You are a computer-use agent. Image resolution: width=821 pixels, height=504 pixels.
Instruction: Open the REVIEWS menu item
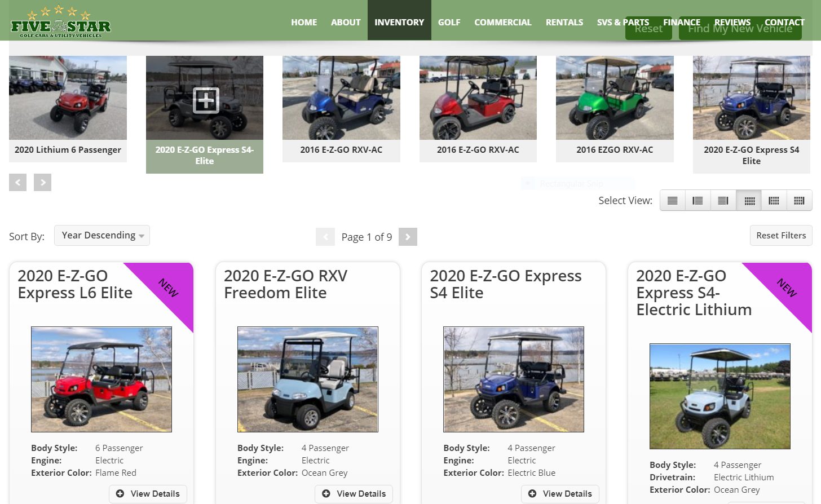(x=732, y=22)
